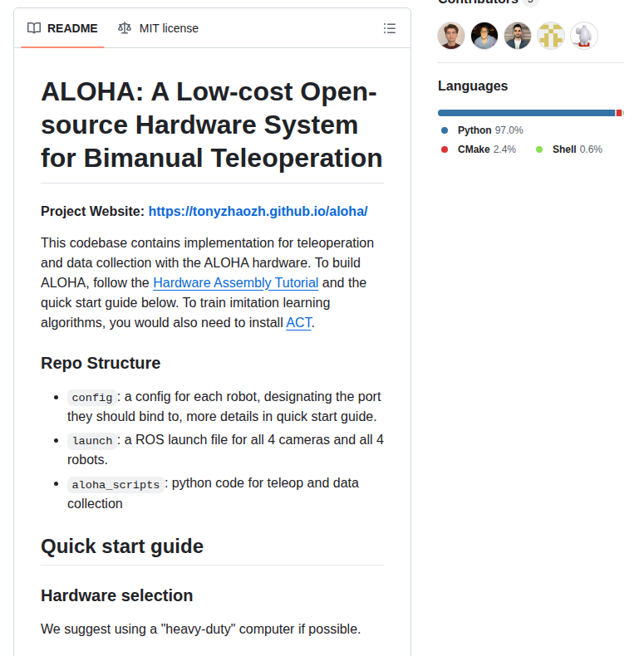Click the Hardware selection heading
644x656 pixels.
click(117, 595)
